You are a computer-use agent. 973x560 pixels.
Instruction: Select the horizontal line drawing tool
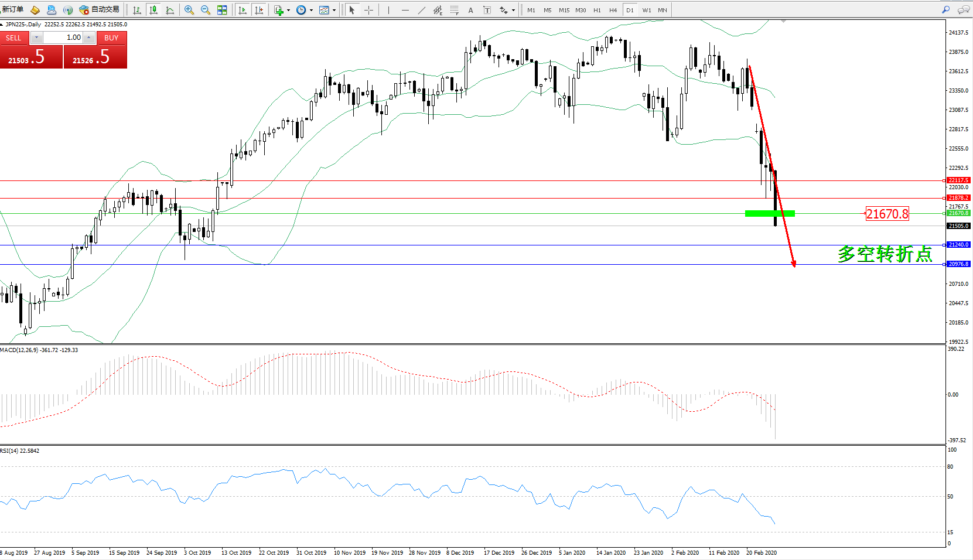point(405,10)
